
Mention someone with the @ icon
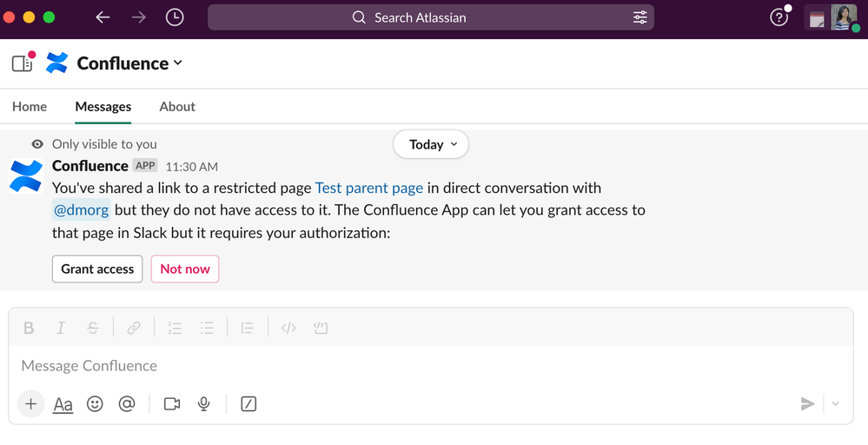(x=127, y=404)
